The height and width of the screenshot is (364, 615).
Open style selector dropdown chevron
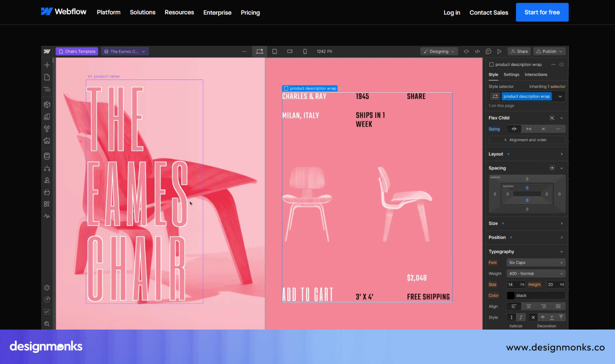560,97
